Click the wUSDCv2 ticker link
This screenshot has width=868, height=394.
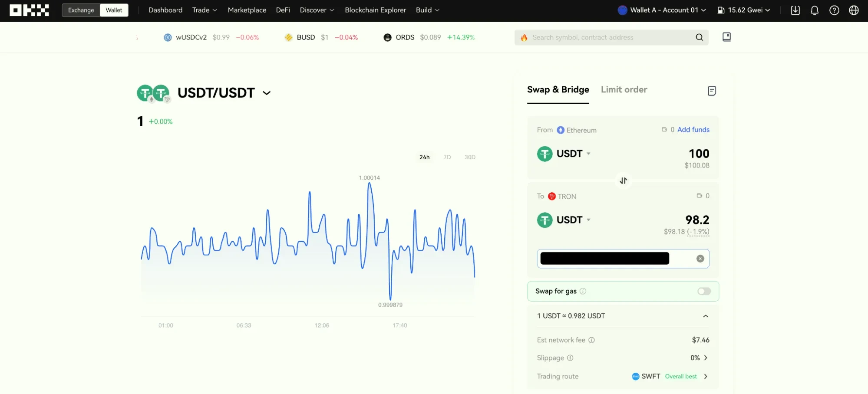pyautogui.click(x=211, y=37)
